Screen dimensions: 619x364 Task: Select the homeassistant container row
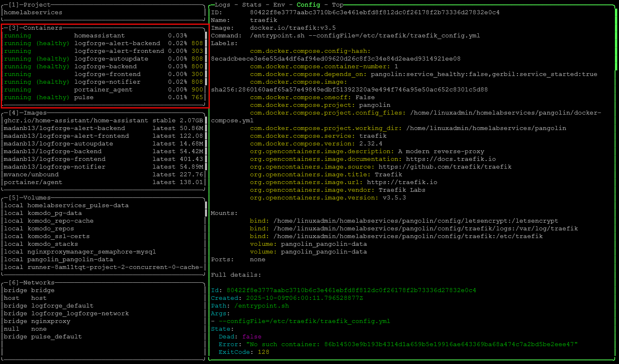[103, 36]
